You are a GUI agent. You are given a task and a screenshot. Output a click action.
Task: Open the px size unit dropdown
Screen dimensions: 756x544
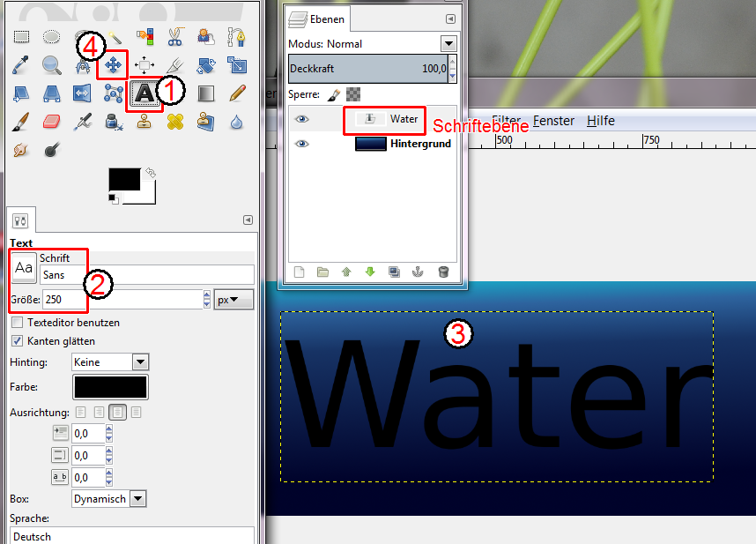pyautogui.click(x=233, y=300)
